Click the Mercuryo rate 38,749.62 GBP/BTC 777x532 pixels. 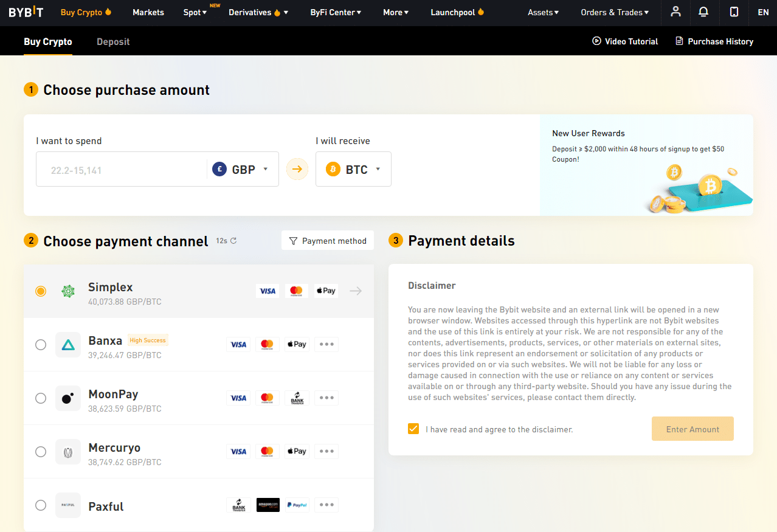pos(125,462)
